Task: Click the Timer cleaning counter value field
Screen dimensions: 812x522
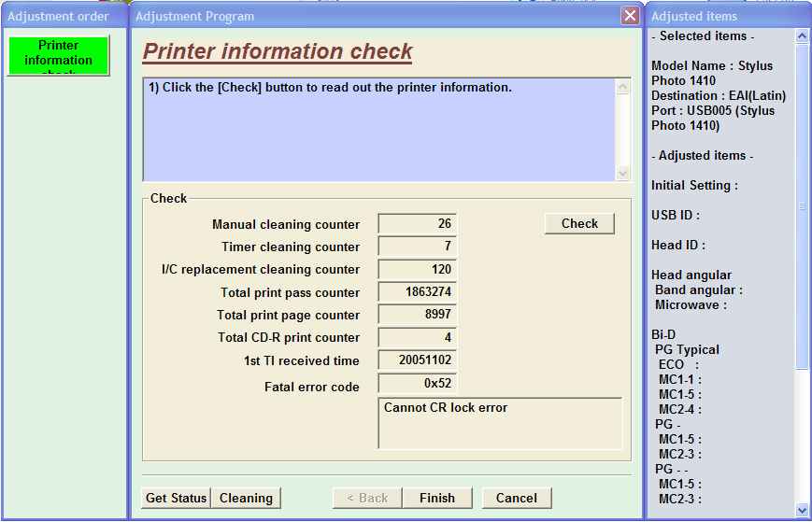Action: (x=418, y=247)
